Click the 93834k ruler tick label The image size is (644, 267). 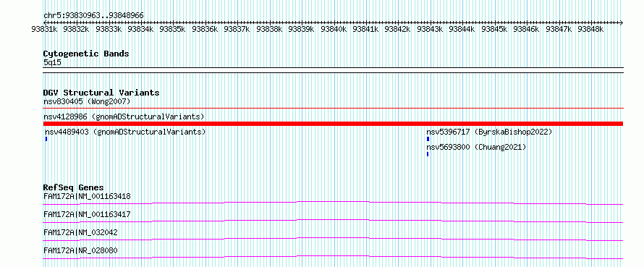tap(140, 29)
